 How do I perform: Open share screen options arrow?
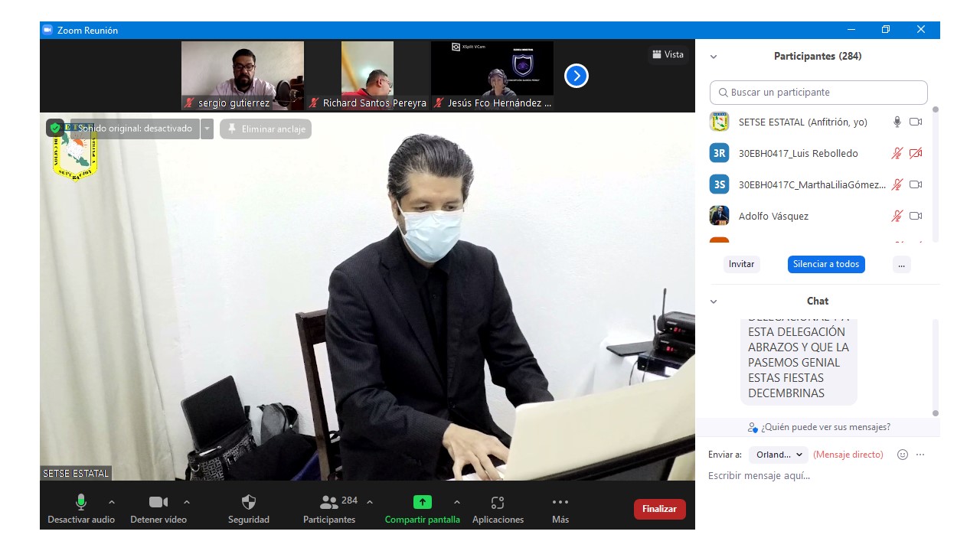point(457,502)
